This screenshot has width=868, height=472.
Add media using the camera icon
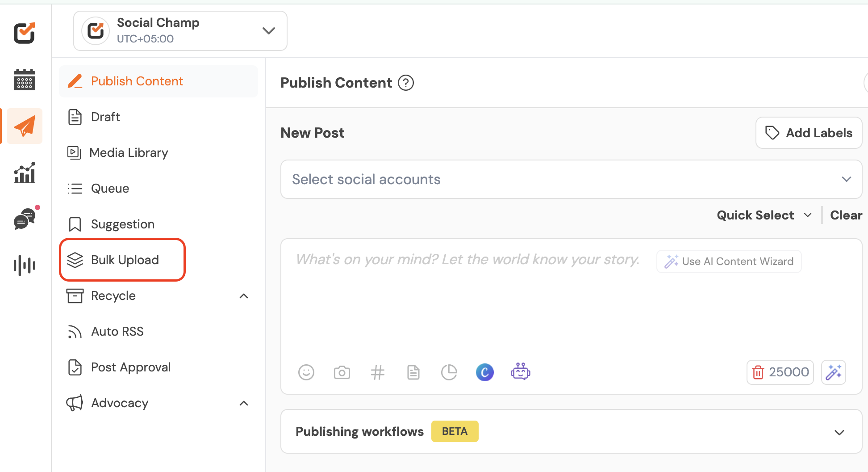point(342,372)
